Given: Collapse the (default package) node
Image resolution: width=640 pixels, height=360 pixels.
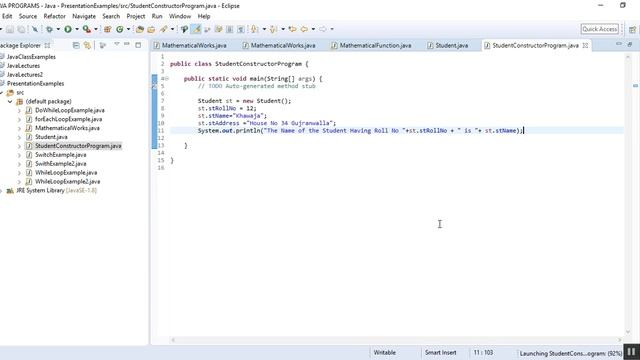Looking at the screenshot, I should [10, 101].
